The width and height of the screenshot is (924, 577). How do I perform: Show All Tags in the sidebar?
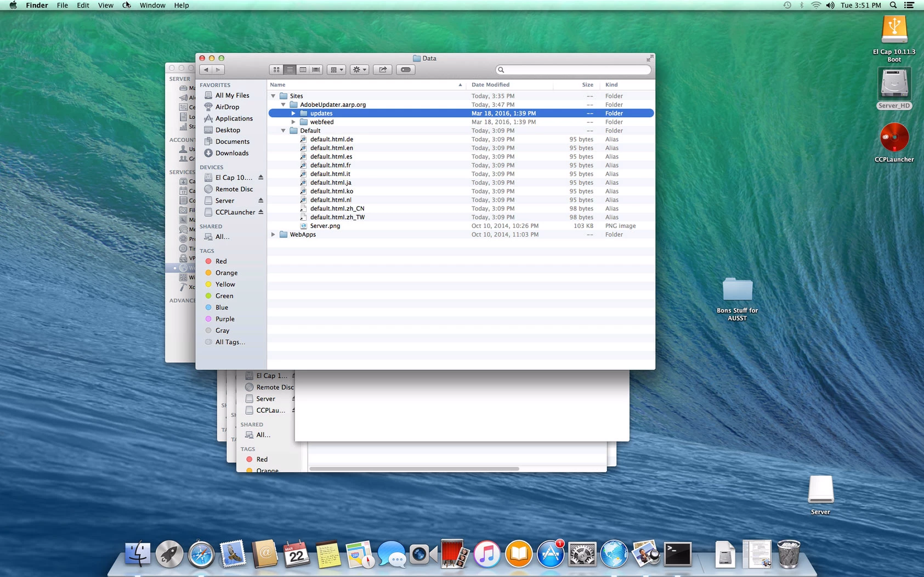(x=230, y=342)
